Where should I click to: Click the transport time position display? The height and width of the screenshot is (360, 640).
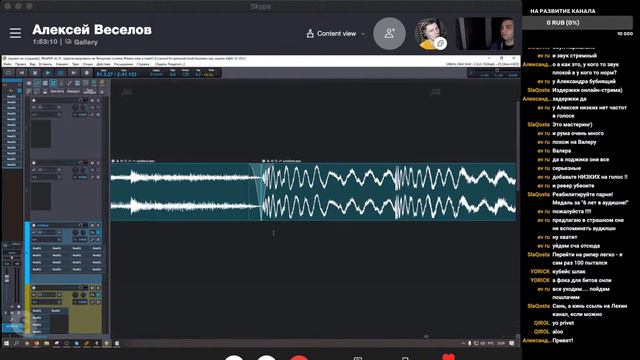(116, 74)
